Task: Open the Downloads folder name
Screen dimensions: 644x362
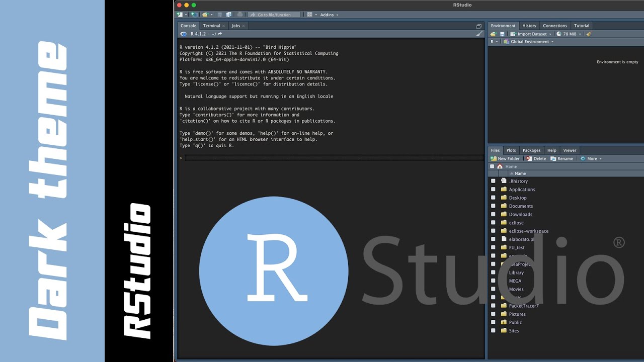Action: pos(520,215)
